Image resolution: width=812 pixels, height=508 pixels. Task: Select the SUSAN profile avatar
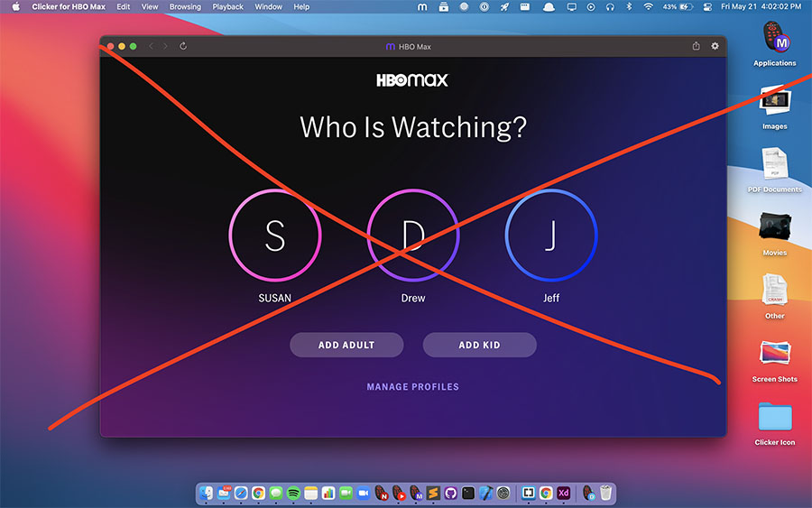click(x=275, y=236)
